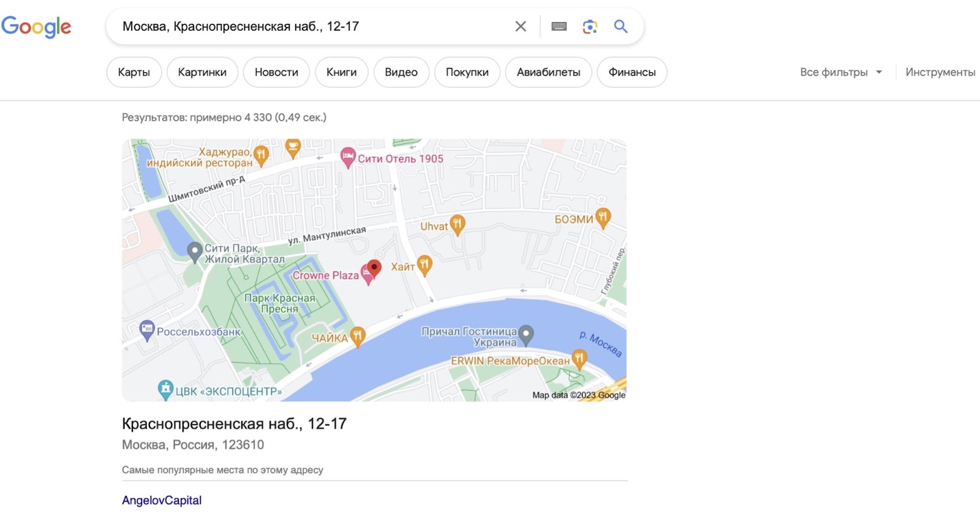The height and width of the screenshot is (518, 980).
Task: Select the Хаджурао restaurant marker
Action: (x=262, y=156)
